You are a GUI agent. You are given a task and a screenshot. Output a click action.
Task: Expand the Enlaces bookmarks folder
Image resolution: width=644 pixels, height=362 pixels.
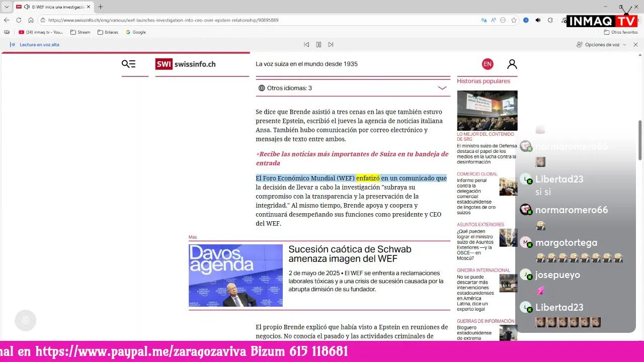[x=108, y=32]
